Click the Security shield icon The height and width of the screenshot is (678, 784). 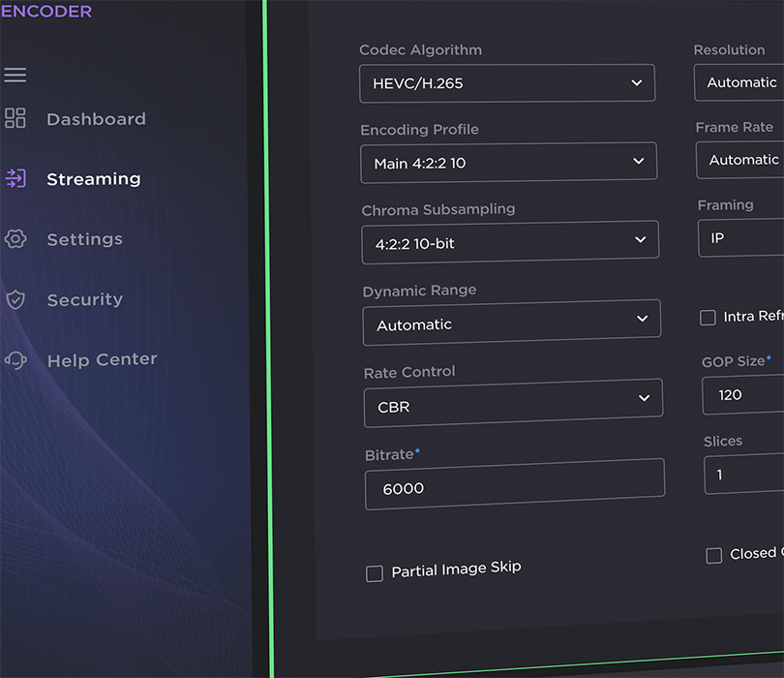(x=15, y=299)
